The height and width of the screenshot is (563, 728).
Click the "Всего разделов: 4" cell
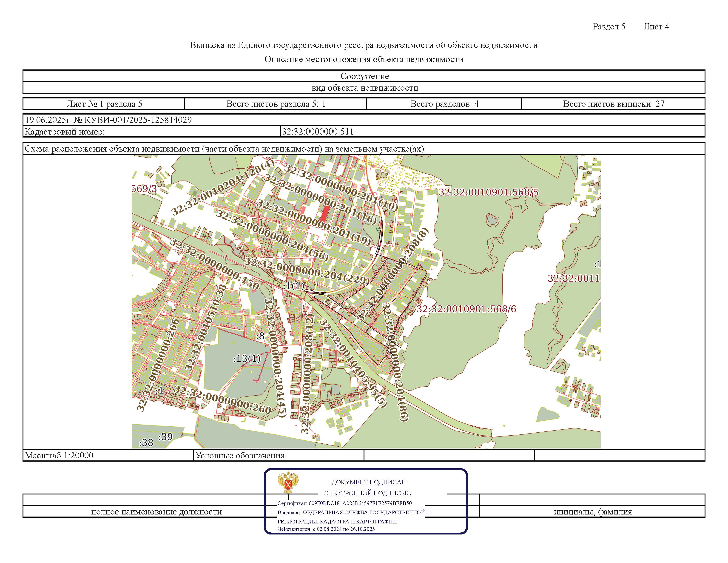[x=444, y=104]
